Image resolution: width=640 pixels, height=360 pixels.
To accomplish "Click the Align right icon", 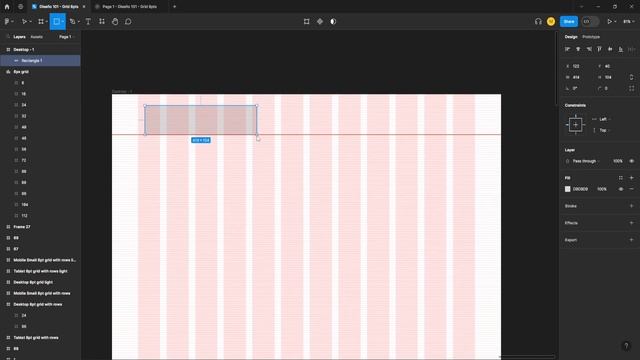I will click(589, 49).
